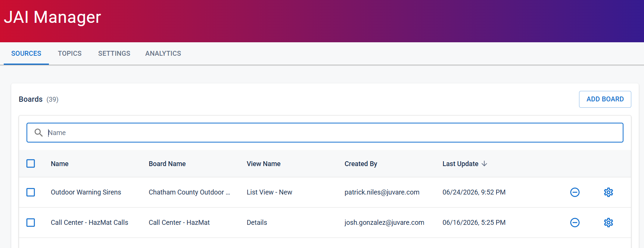
Task: Sort by Board Name column header
Action: pos(167,164)
